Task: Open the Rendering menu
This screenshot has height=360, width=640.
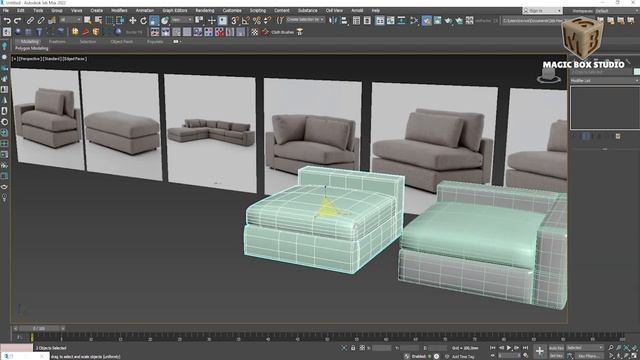Action: pos(205,10)
